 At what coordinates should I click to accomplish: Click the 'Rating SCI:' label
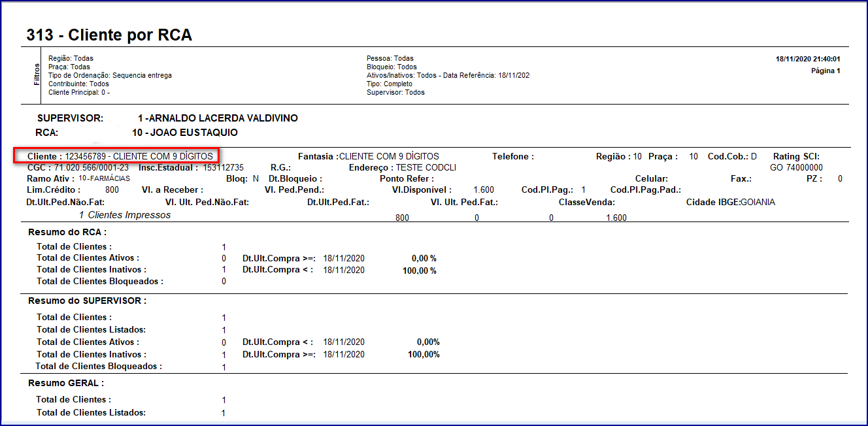[x=796, y=157]
